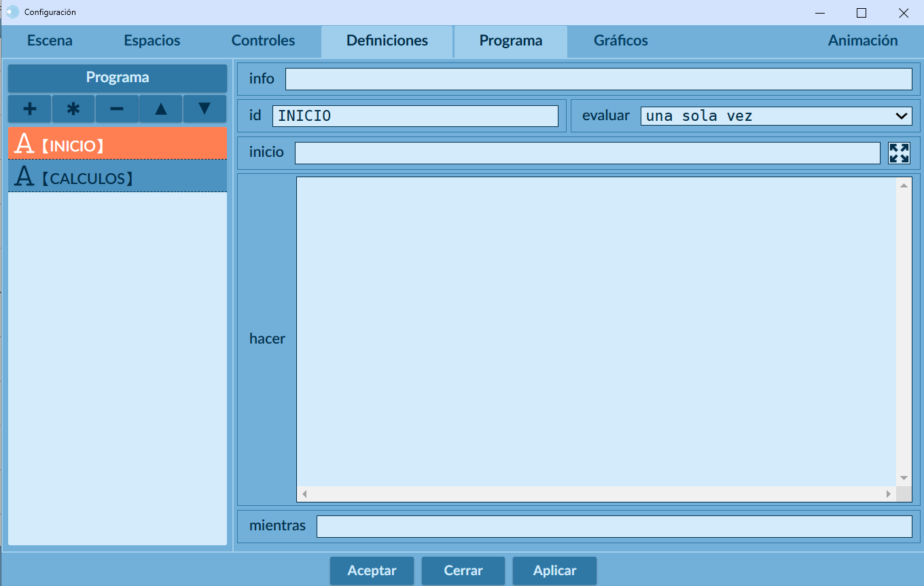Move item down with triangle arrow

pos(204,109)
